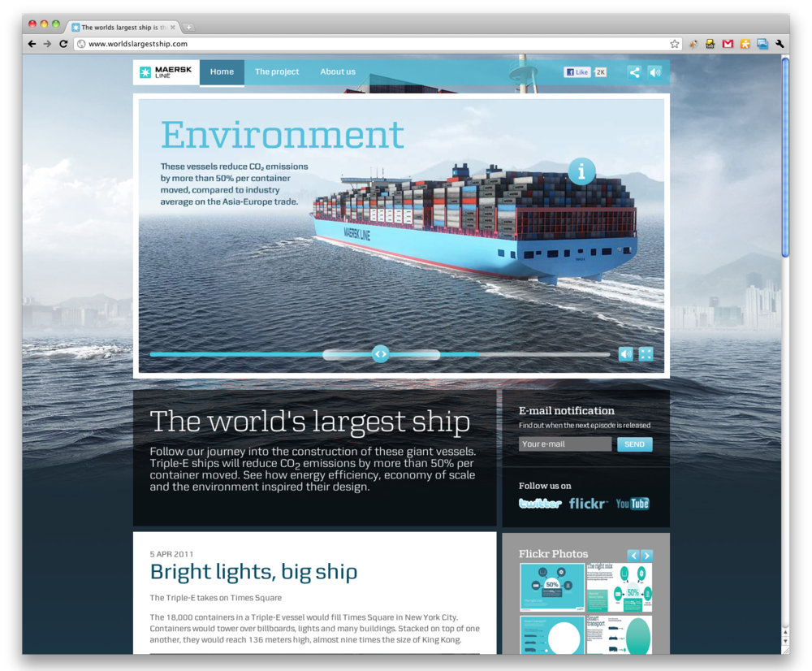Screen dimensions: 812x671
Task: Click The world's largest ship heading
Action: point(309,422)
